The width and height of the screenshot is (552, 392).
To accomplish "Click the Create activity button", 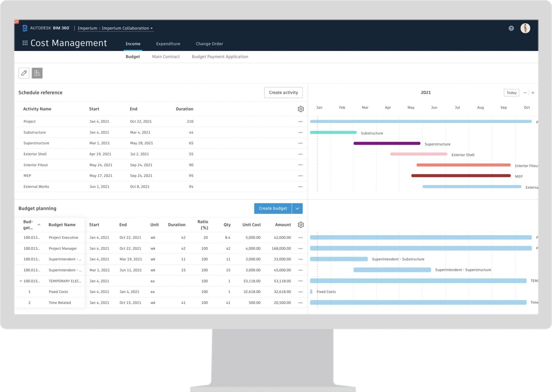I will click(283, 92).
